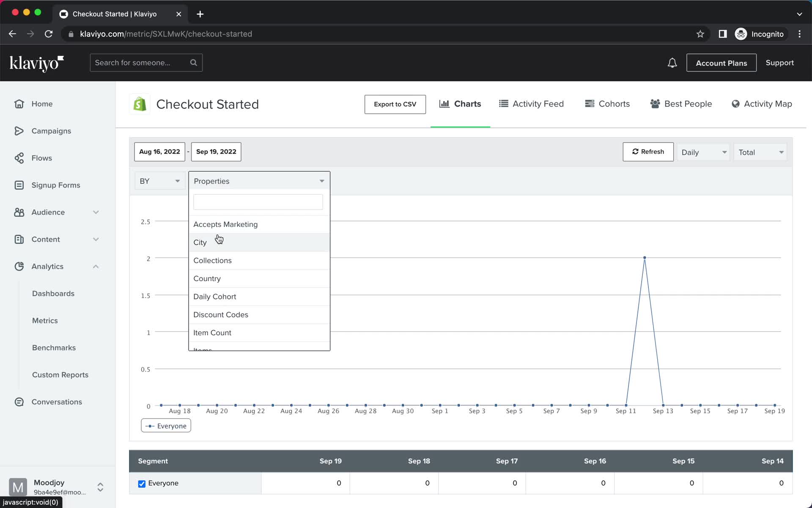Expand the Audience menu chevron
This screenshot has height=508, width=812.
point(96,212)
